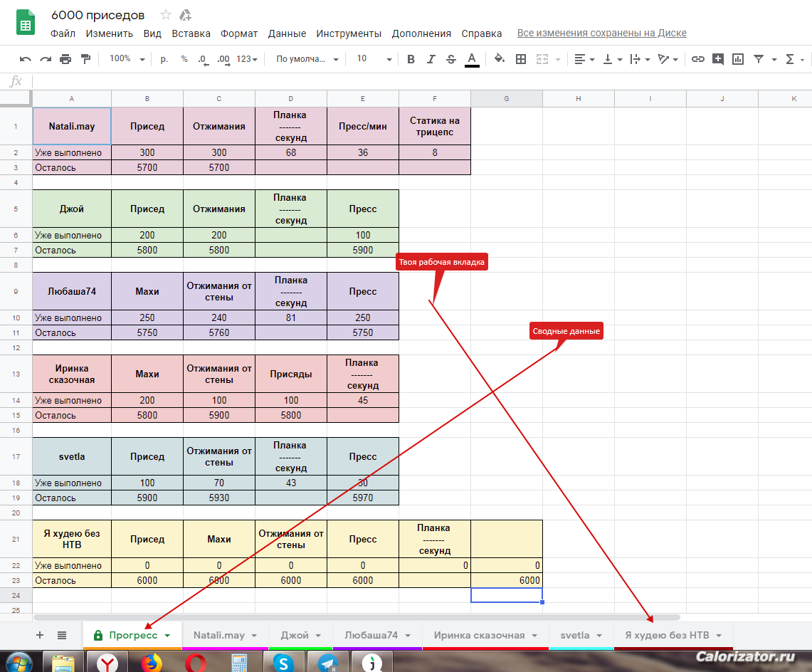Open the cell borders tool
The width and height of the screenshot is (812, 672).
(x=521, y=59)
